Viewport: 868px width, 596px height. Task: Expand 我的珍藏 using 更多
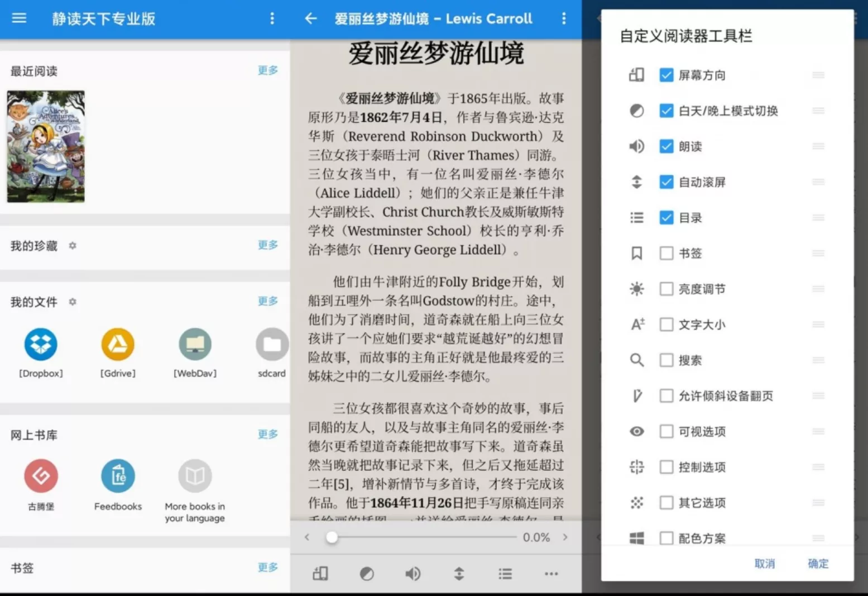267,245
